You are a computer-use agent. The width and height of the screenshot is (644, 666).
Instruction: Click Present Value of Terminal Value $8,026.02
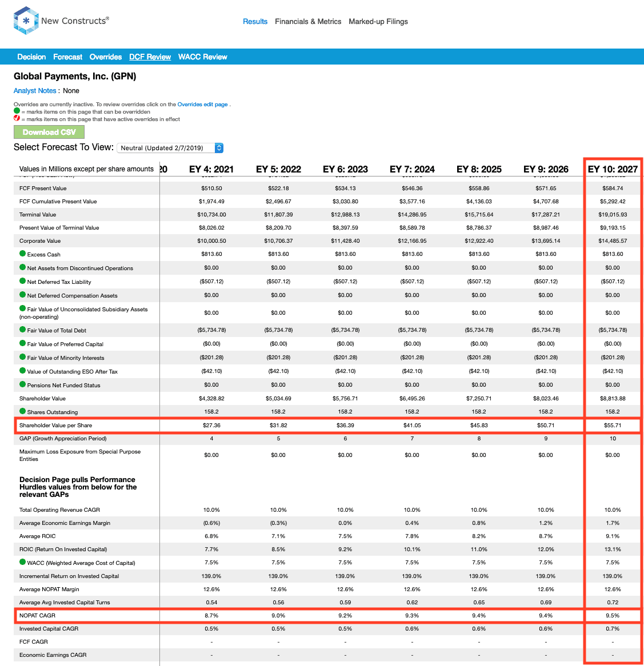211,228
